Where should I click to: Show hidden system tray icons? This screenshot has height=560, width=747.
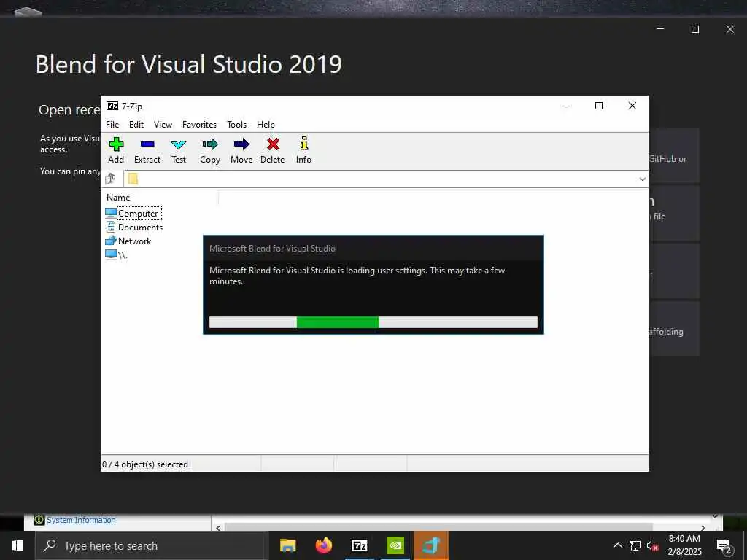click(617, 545)
